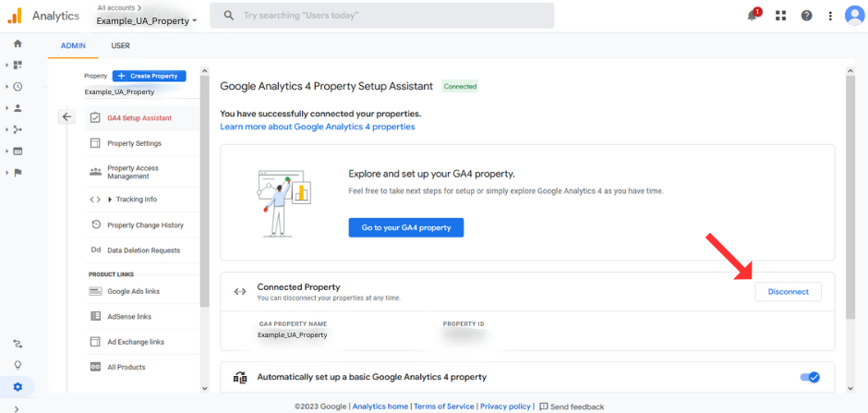
Task: Open the Attribution path icon
Action: (18, 344)
